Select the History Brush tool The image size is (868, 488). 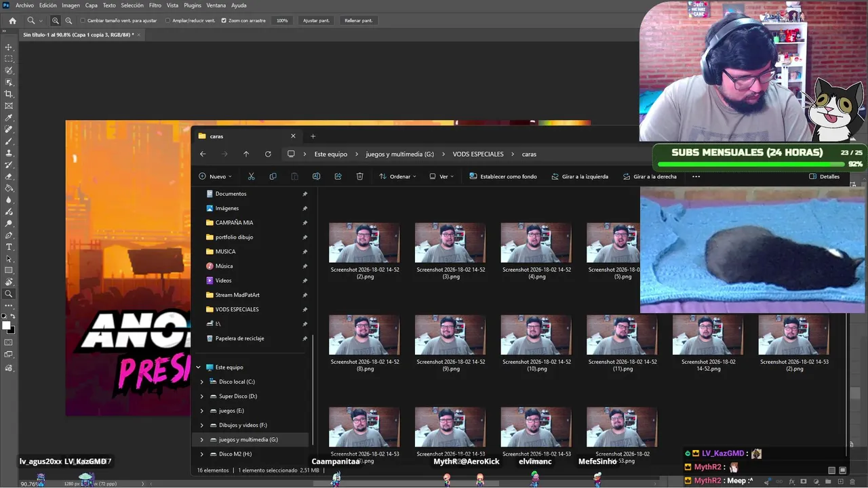click(x=9, y=165)
